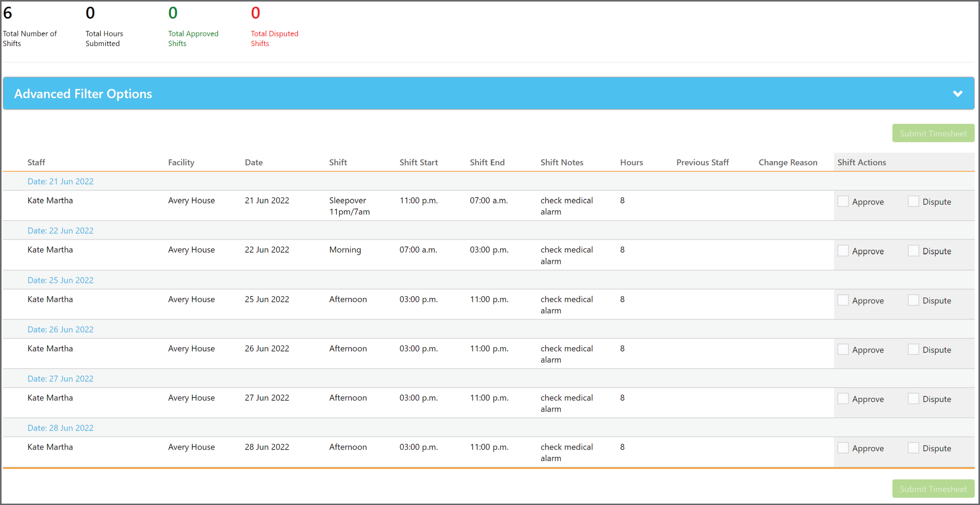Approve Kate Martha's Sleepover shift on 21 Jun
Screen dimensions: 980x505
843,201
